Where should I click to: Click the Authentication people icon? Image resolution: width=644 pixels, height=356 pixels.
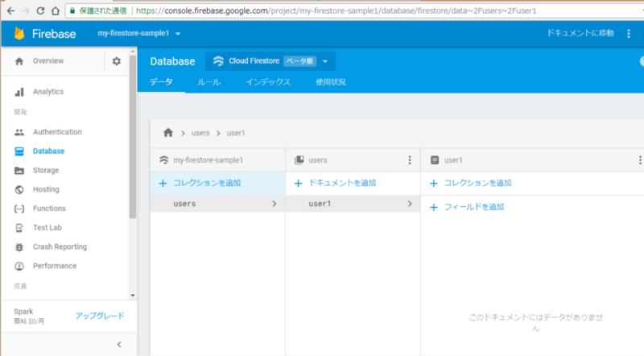click(x=19, y=132)
